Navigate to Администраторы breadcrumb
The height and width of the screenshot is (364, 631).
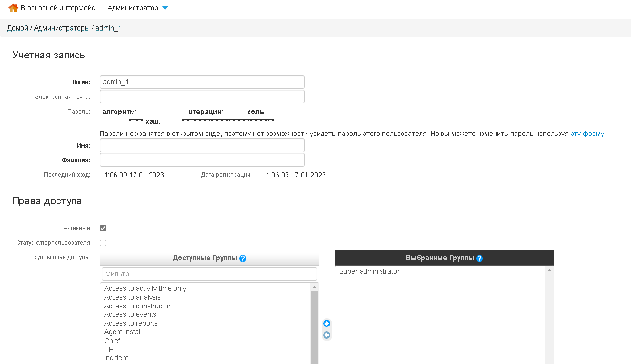(61, 28)
